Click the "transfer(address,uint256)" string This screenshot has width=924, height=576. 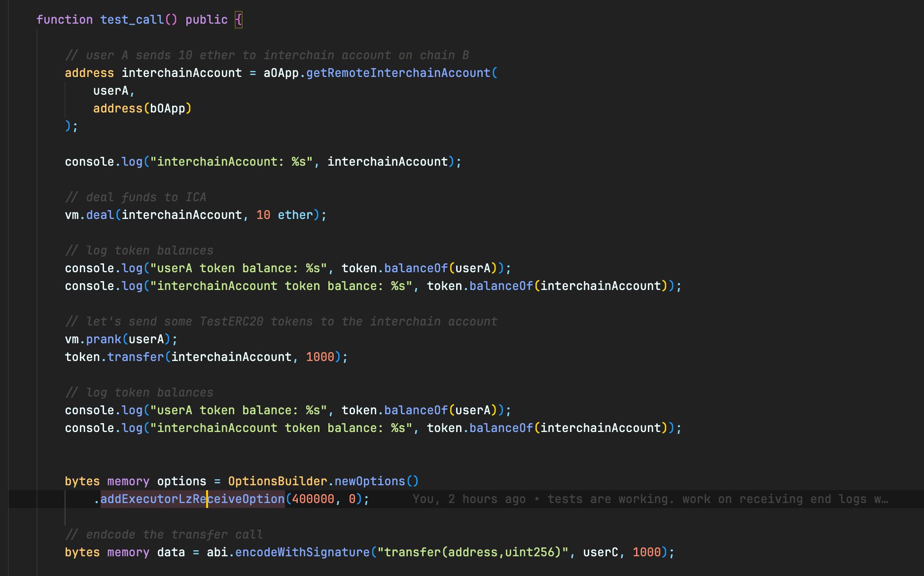pos(473,552)
